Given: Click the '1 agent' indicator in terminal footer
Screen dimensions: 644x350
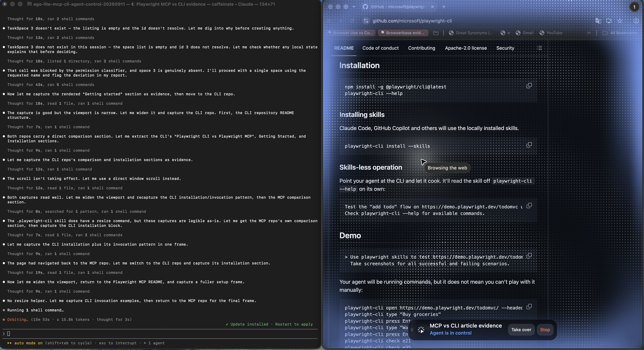Looking at the screenshot, I should point(154,343).
